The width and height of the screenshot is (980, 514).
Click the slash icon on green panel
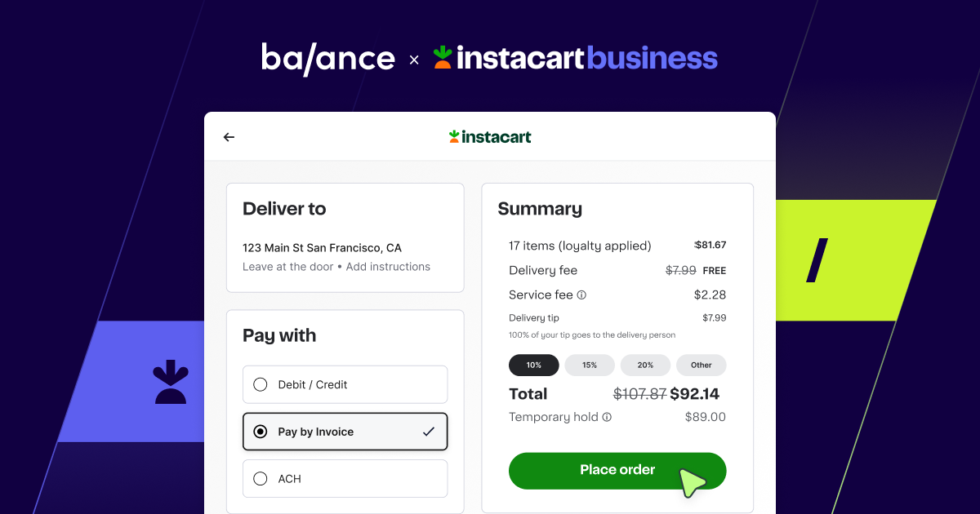817,260
